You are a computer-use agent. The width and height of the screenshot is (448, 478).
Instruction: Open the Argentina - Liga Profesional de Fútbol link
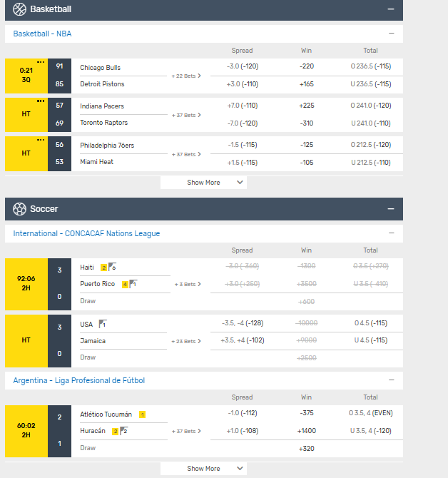pyautogui.click(x=78, y=380)
